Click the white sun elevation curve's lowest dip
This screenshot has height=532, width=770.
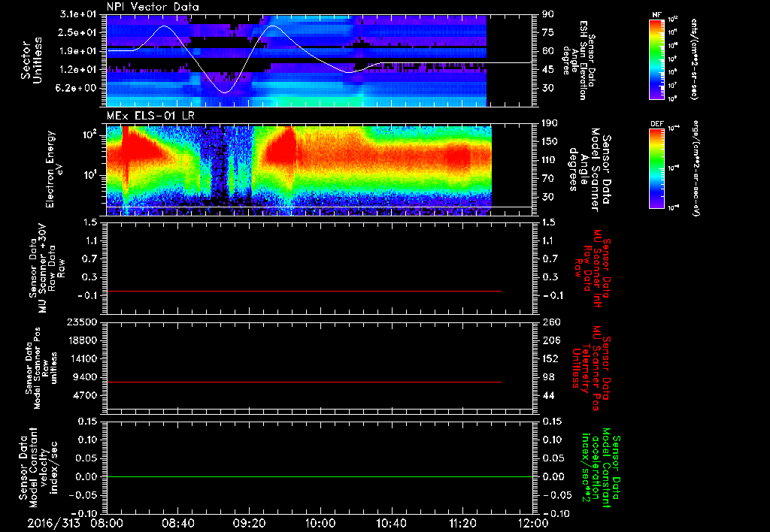pos(224,92)
